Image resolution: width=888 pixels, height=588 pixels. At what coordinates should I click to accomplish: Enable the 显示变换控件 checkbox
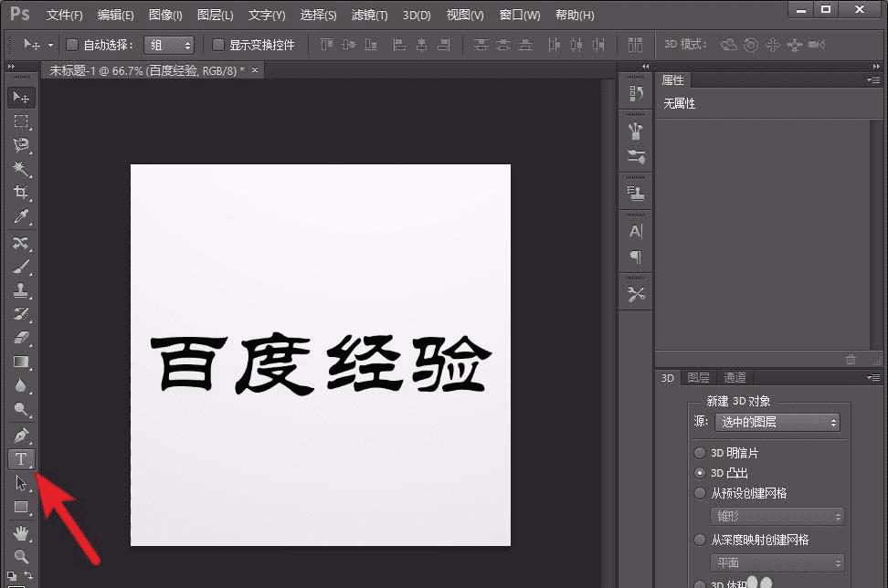[x=218, y=44]
